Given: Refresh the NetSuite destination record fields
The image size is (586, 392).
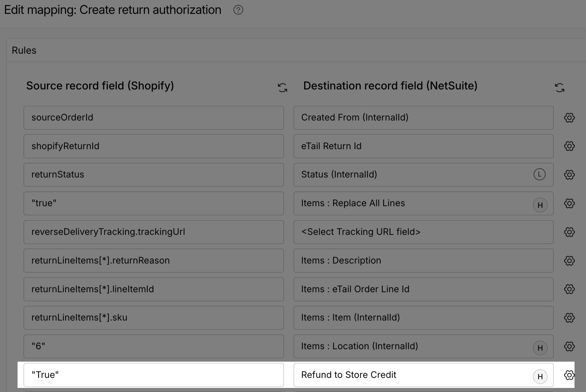Looking at the screenshot, I should [x=560, y=88].
